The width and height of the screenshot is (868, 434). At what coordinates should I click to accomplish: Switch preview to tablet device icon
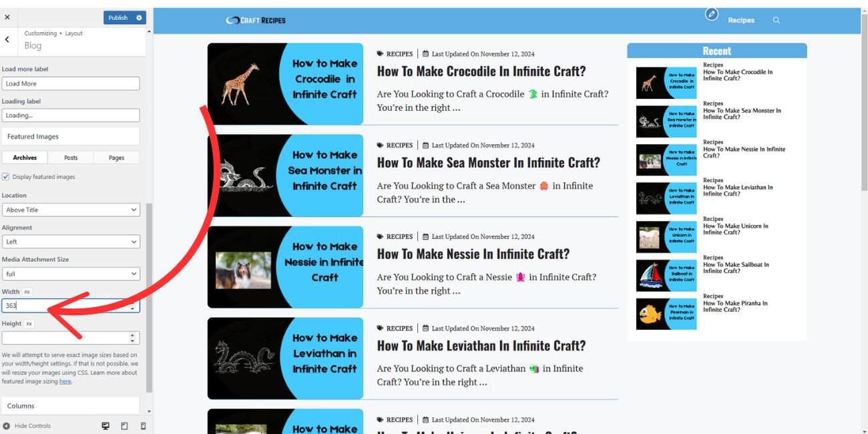pyautogui.click(x=124, y=425)
